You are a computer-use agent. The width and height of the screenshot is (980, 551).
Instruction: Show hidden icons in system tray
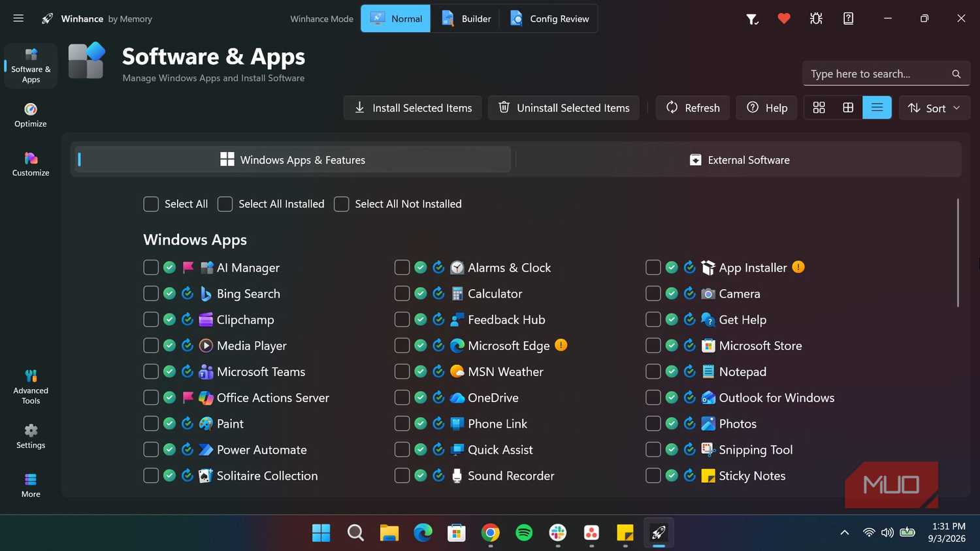pyautogui.click(x=844, y=533)
